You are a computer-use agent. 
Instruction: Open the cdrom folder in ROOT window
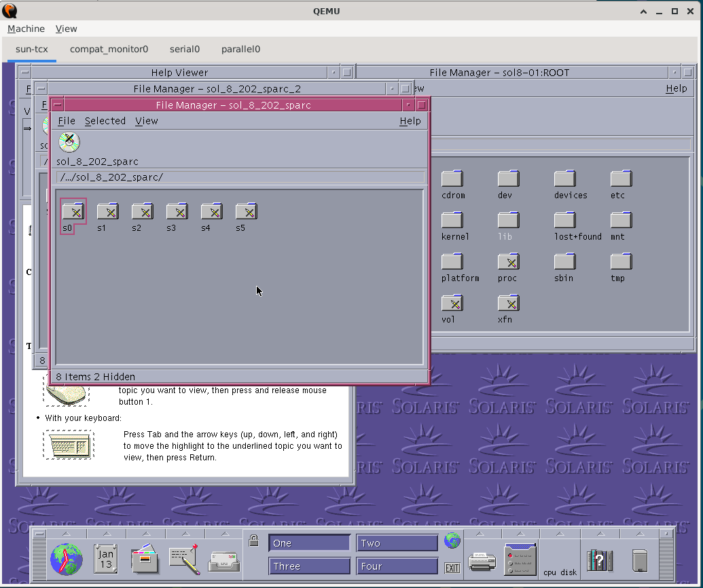pos(452,179)
